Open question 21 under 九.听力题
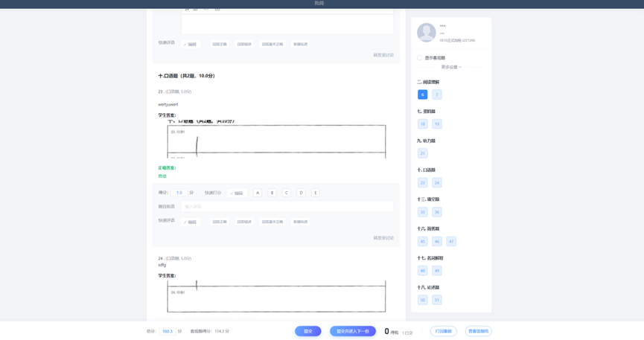644x340 pixels. [x=422, y=153]
